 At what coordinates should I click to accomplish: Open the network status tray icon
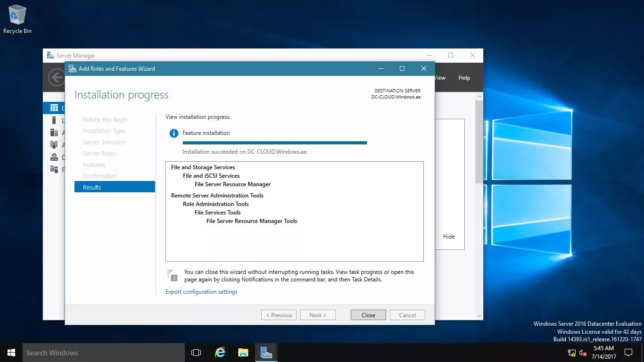(572, 353)
